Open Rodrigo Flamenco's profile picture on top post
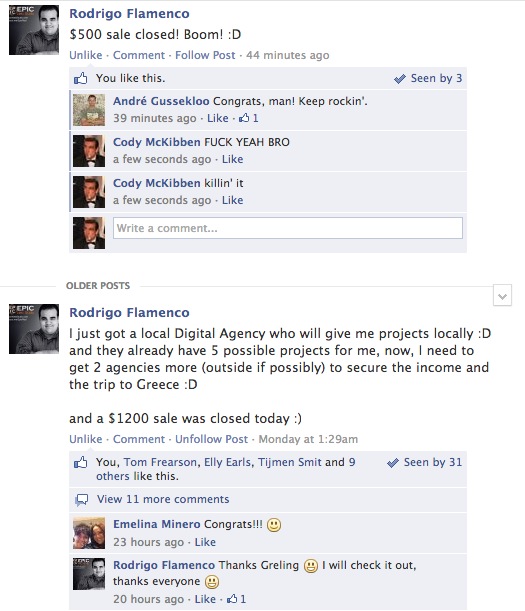Screen dimensions: 525x611 tap(34, 30)
